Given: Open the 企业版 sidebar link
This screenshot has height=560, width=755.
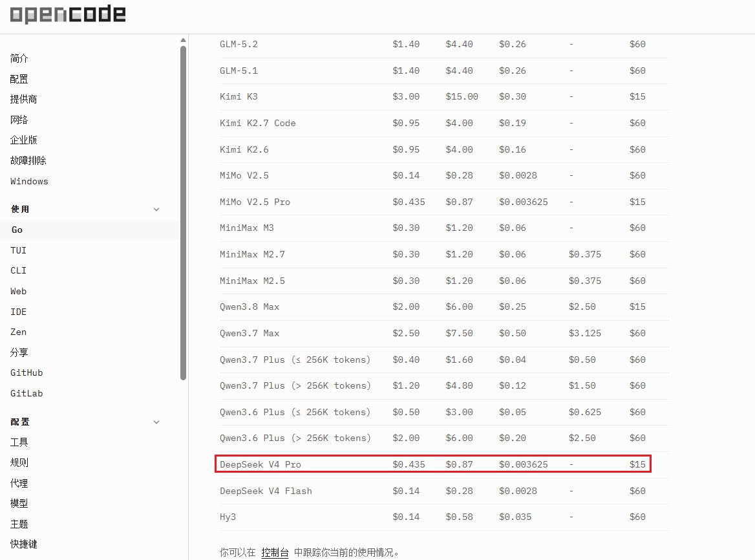Looking at the screenshot, I should tap(23, 140).
